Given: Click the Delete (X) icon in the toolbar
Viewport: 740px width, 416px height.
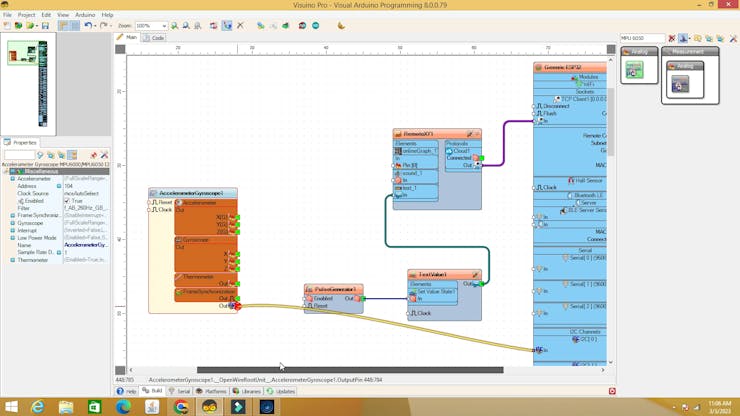Looking at the screenshot, I should (x=240, y=26).
